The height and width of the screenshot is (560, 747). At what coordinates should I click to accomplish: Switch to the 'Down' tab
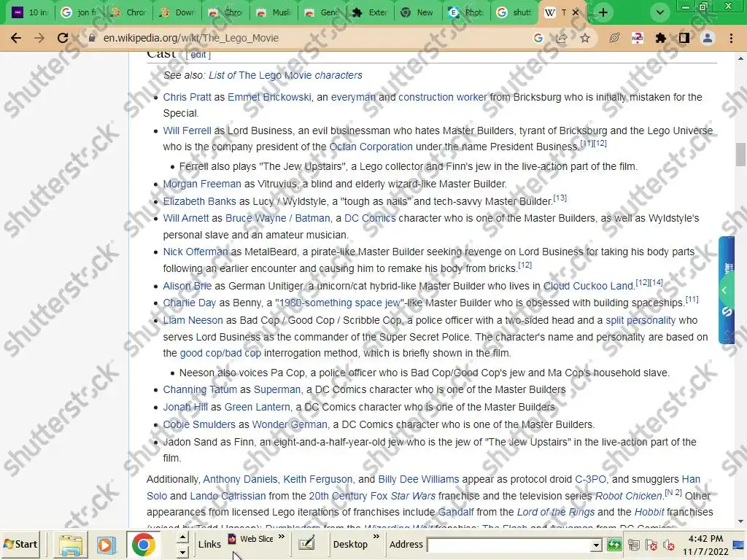(x=177, y=12)
